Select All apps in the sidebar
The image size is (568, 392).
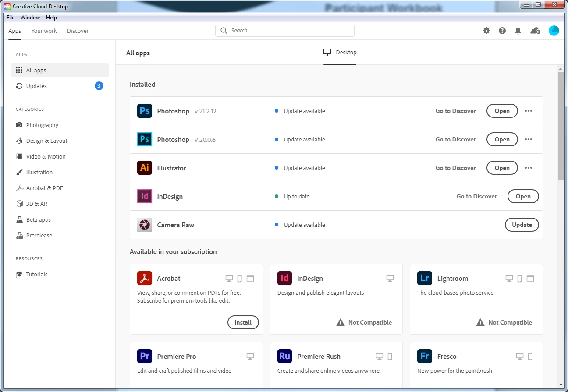[x=60, y=70]
